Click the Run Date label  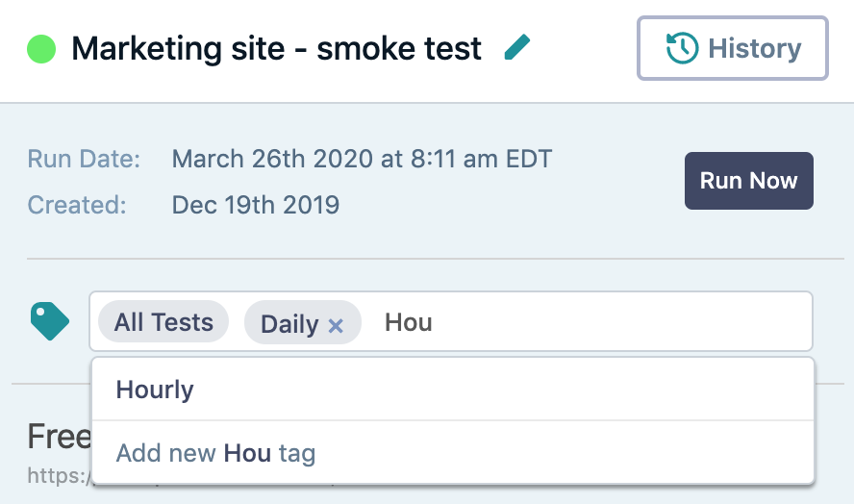coord(84,159)
